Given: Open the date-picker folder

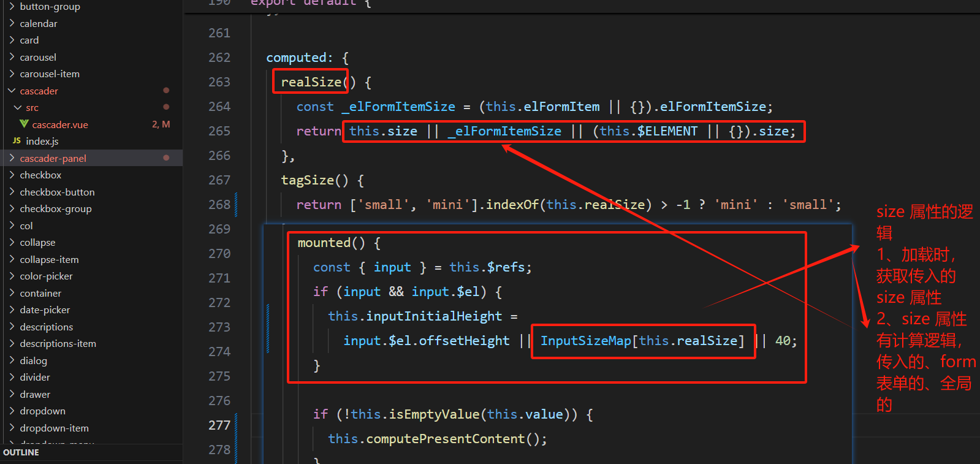Looking at the screenshot, I should click(x=45, y=310).
